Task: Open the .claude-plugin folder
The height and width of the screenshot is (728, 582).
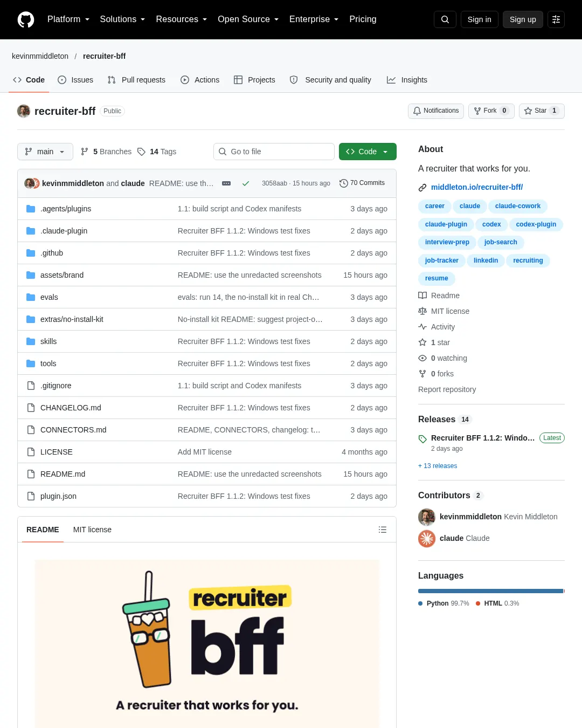Action: point(64,231)
